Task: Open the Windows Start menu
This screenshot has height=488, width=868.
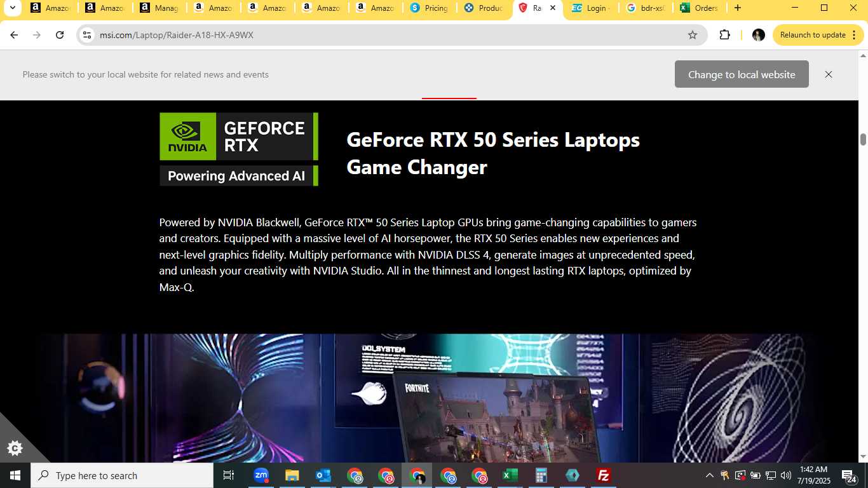Action: coord(15,475)
